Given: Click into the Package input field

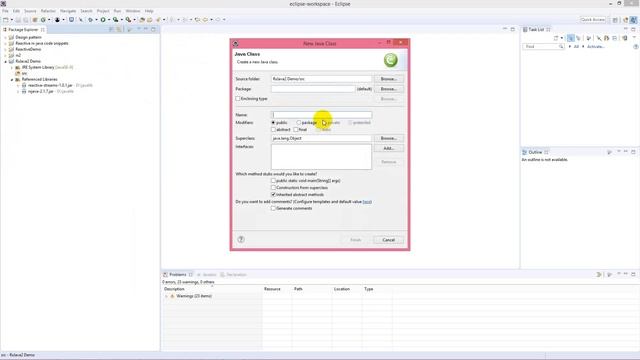Looking at the screenshot, I should [313, 89].
